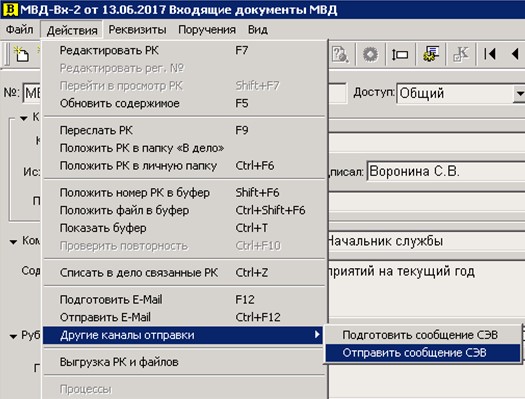Image resolution: width=525 pixels, height=399 pixels.
Task: Collapse the Ком section triangle
Action: (13, 242)
